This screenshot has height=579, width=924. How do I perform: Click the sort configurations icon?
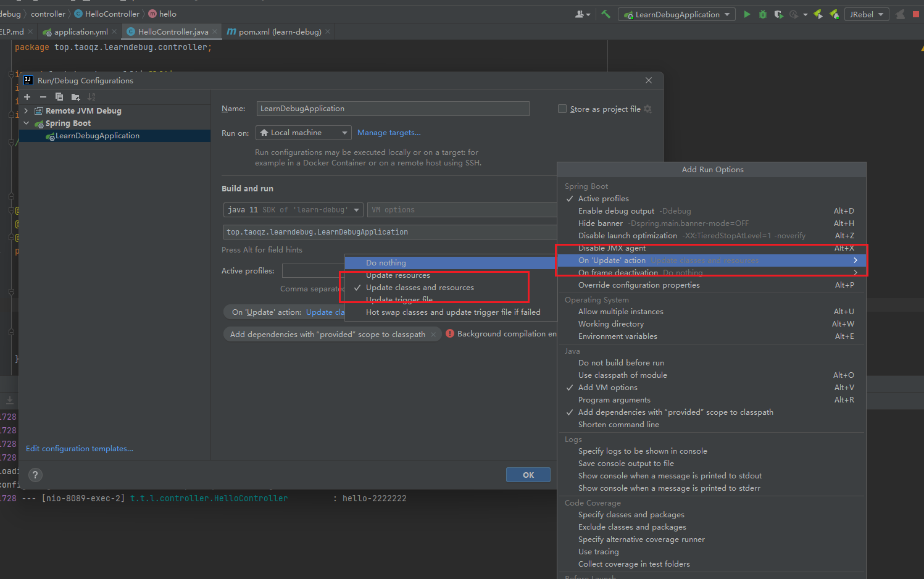click(91, 97)
